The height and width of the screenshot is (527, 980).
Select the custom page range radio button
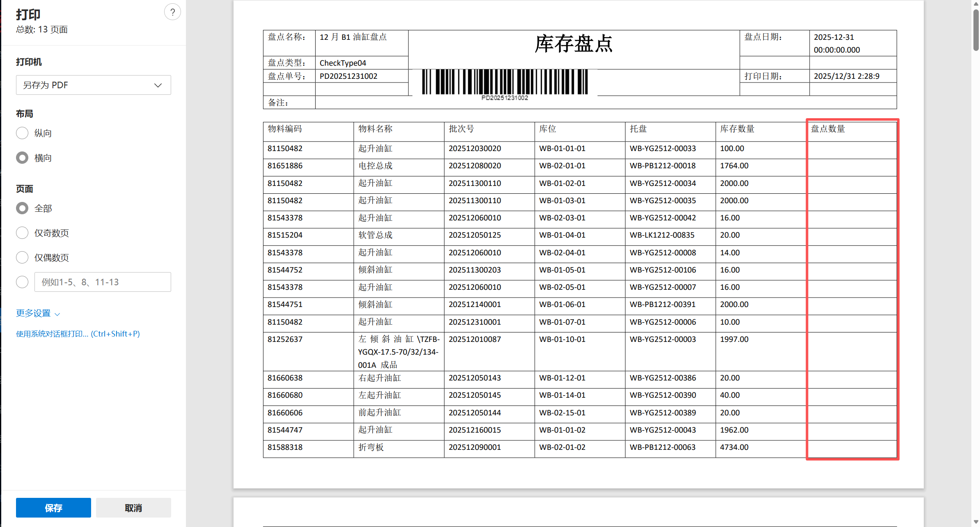click(x=22, y=282)
